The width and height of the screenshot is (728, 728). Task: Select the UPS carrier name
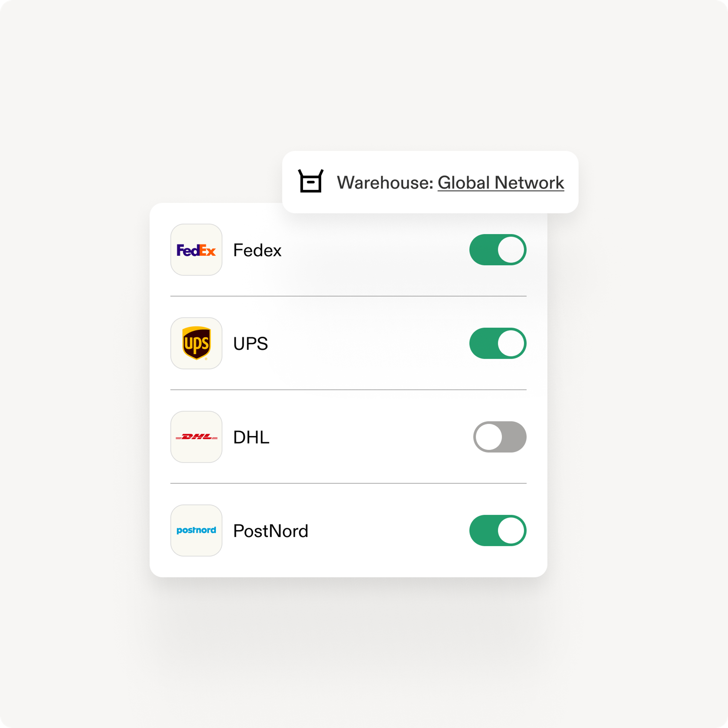click(251, 344)
